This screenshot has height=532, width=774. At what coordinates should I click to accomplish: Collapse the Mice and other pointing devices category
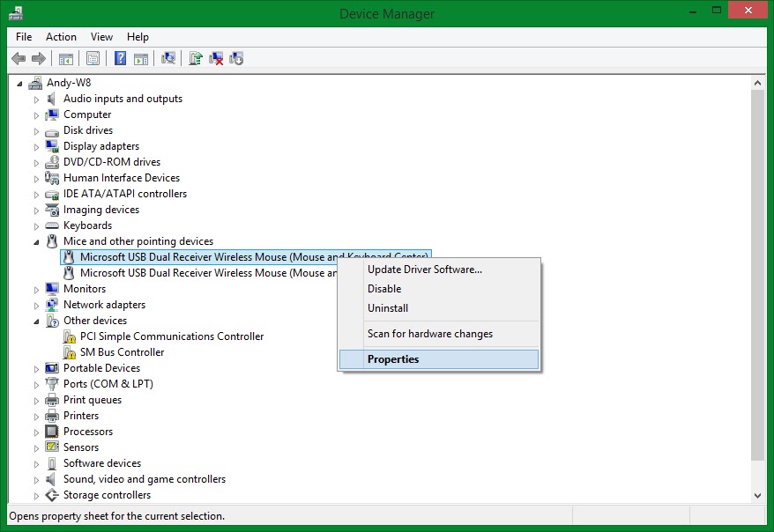click(36, 240)
